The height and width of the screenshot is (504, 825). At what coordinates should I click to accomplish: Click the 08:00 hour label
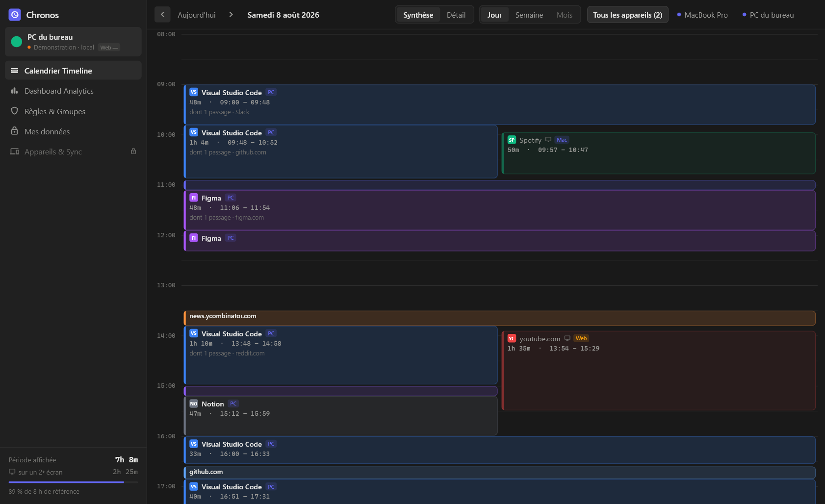(x=166, y=34)
